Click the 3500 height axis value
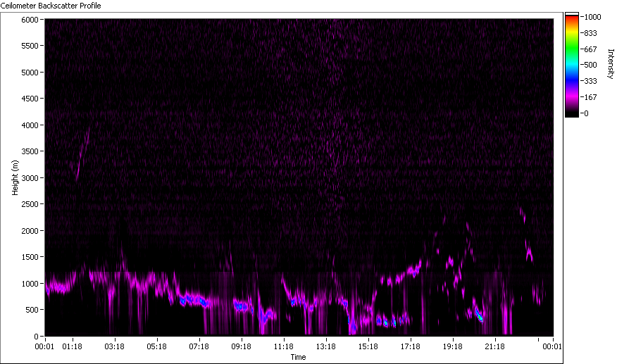Viewport: 617px width, 364px height. tap(30, 151)
